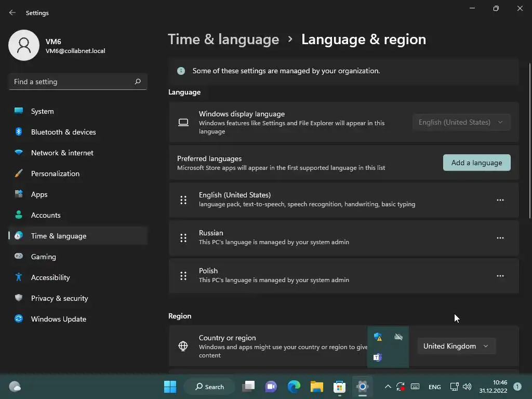Click the touch keyboard tray icon
The height and width of the screenshot is (399, 532).
click(x=415, y=387)
